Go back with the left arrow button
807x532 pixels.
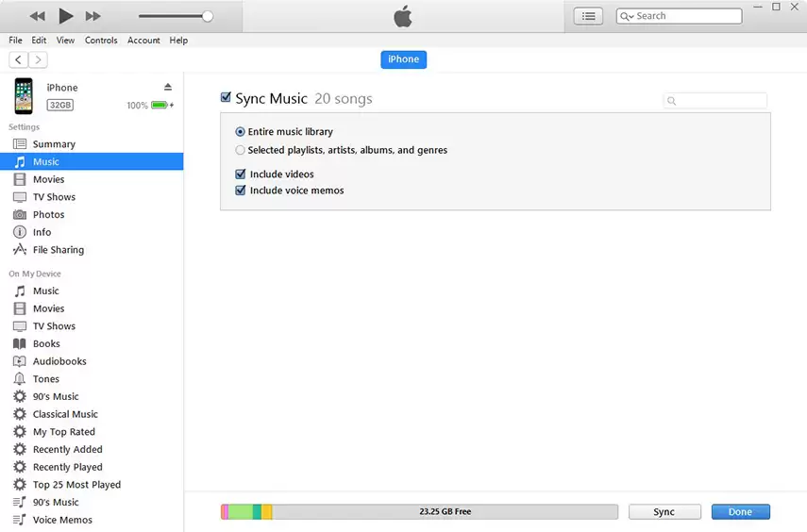click(19, 59)
